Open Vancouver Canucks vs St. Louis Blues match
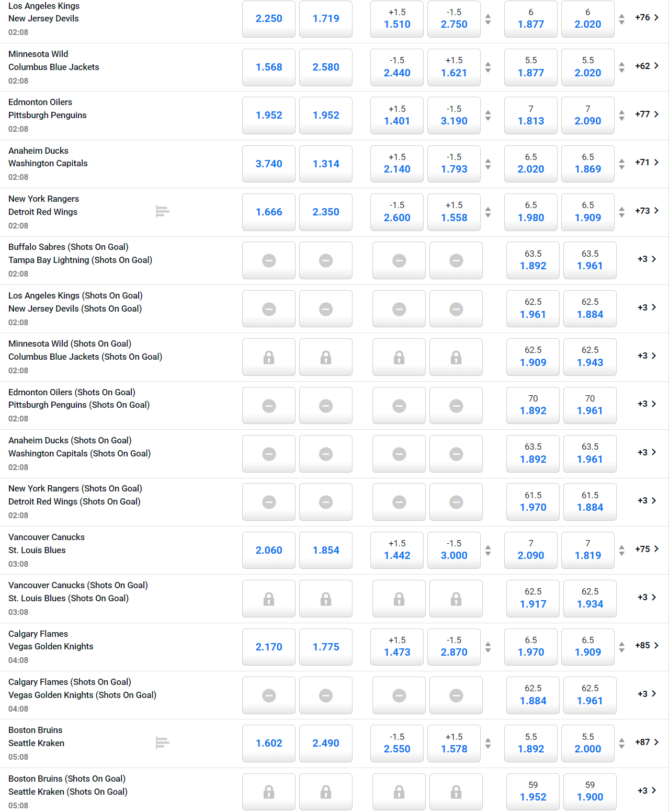This screenshot has height=812, width=669. pos(47,544)
